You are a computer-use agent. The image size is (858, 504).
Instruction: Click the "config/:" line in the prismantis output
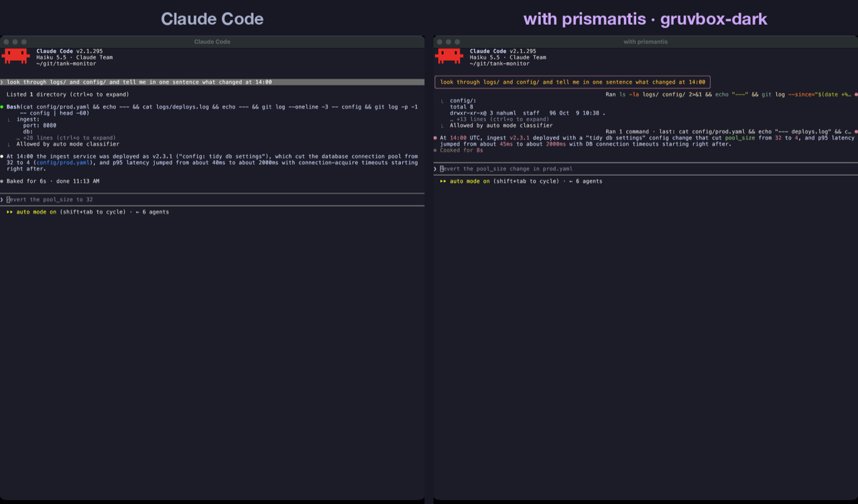[x=463, y=101]
